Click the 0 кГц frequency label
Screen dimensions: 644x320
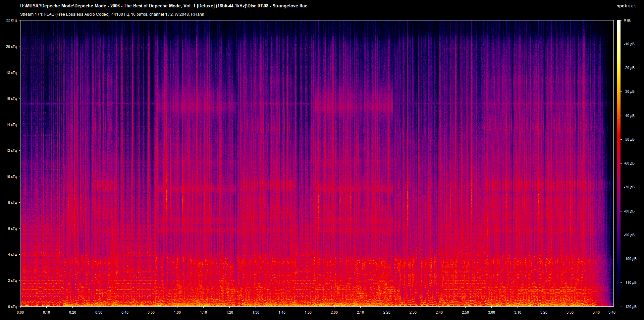click(12, 307)
